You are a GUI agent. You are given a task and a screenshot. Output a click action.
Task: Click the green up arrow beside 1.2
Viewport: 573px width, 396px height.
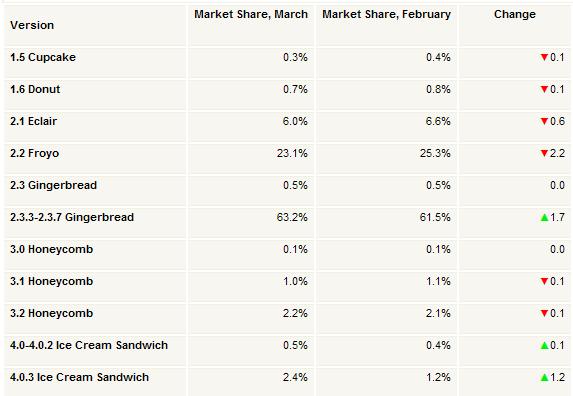(x=544, y=377)
